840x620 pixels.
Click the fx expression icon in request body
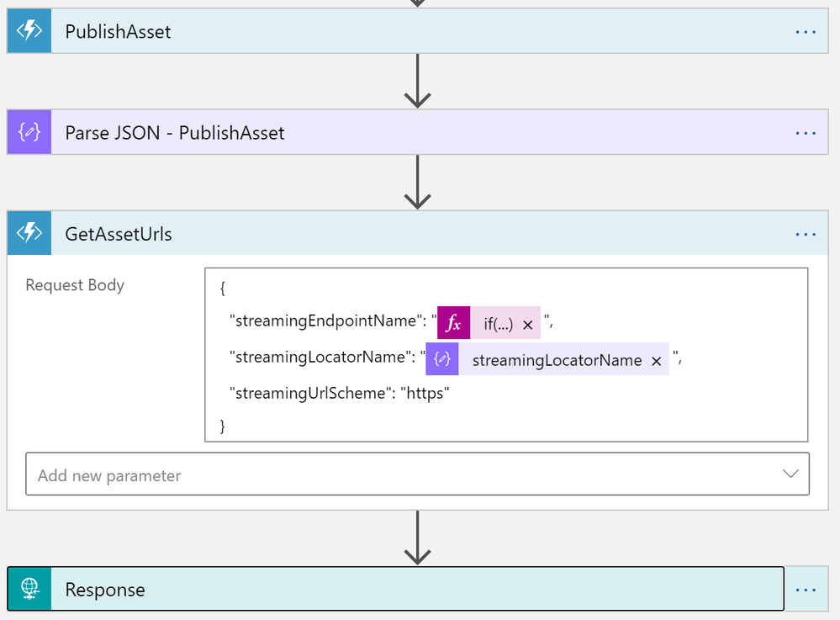pos(453,322)
